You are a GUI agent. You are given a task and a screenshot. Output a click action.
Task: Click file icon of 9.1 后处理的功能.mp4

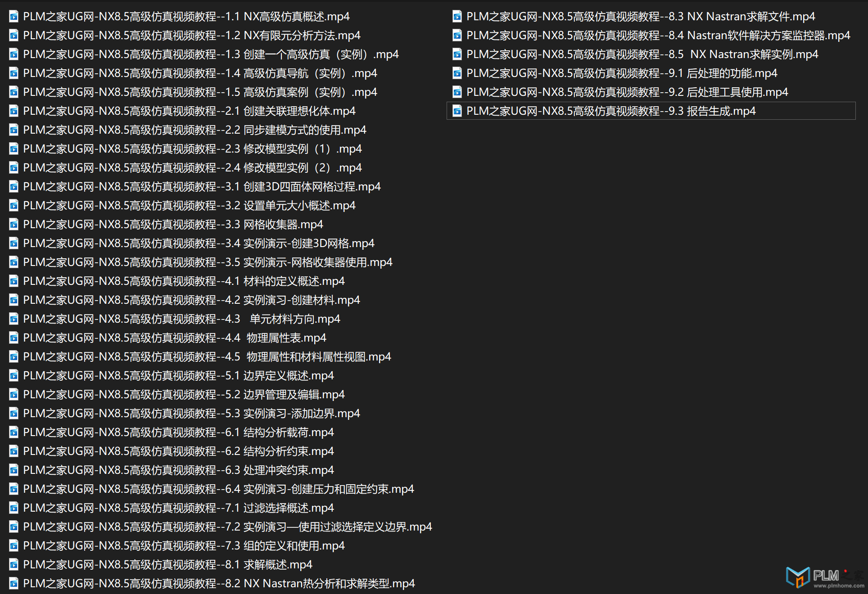tap(457, 73)
